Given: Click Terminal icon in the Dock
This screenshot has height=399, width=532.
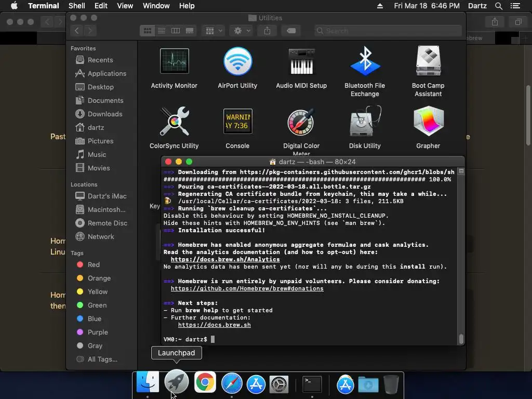Looking at the screenshot, I should pyautogui.click(x=312, y=384).
